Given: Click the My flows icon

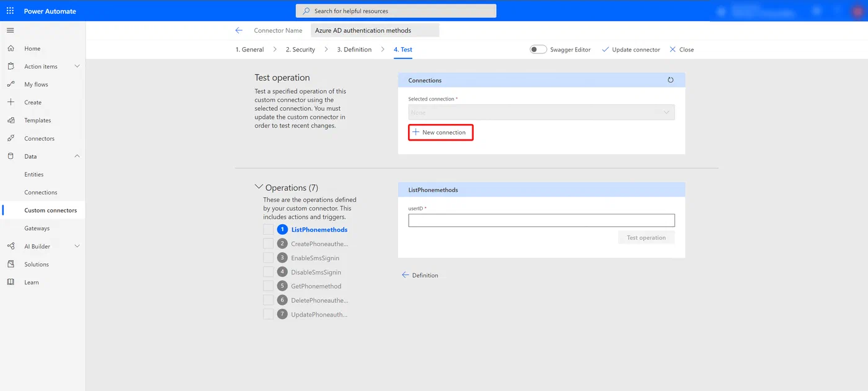Looking at the screenshot, I should (11, 84).
